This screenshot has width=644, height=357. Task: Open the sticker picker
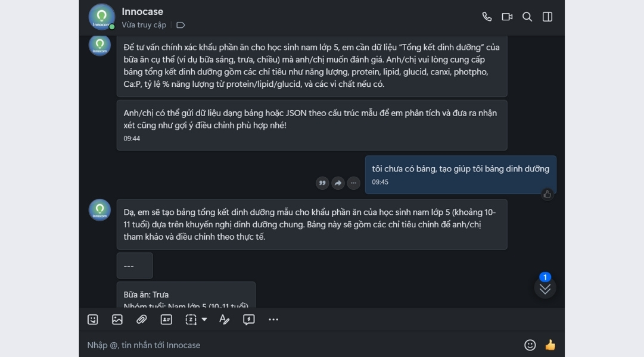coord(92,320)
